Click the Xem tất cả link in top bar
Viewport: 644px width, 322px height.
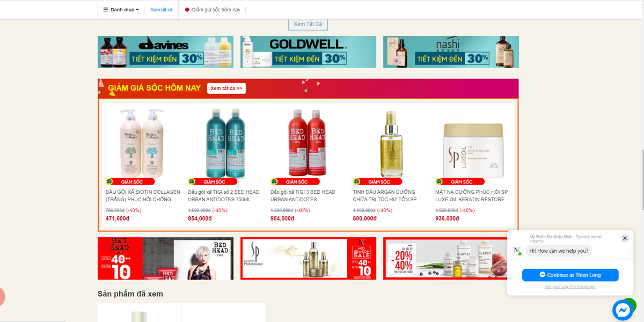tap(162, 10)
